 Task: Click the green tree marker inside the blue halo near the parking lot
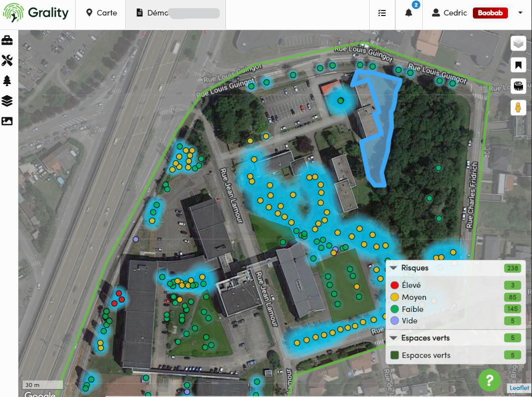[341, 101]
